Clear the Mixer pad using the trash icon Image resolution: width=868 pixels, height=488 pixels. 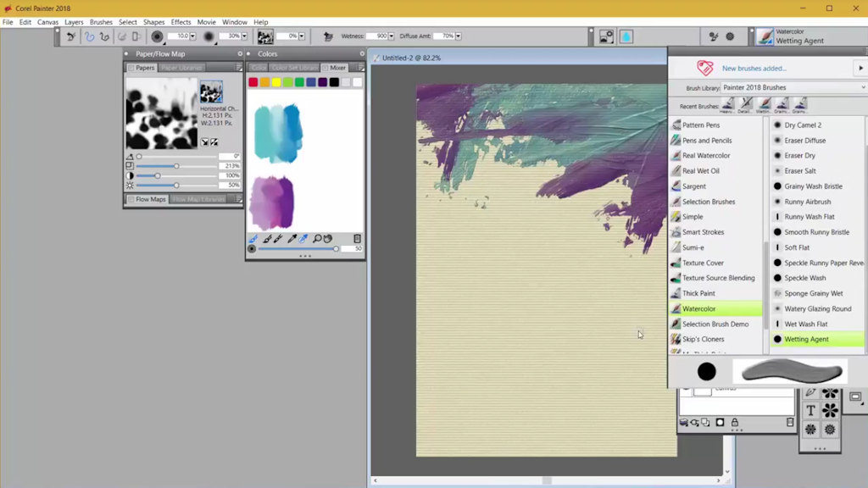357,240
